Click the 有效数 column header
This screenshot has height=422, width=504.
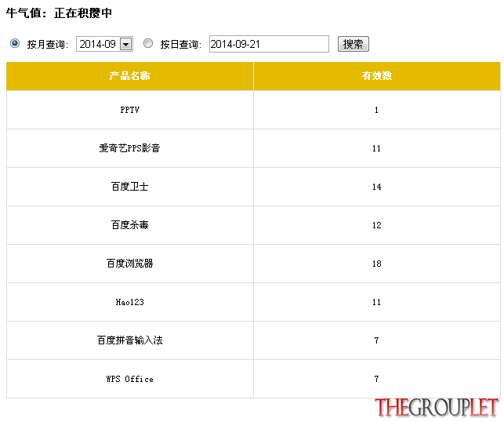377,76
